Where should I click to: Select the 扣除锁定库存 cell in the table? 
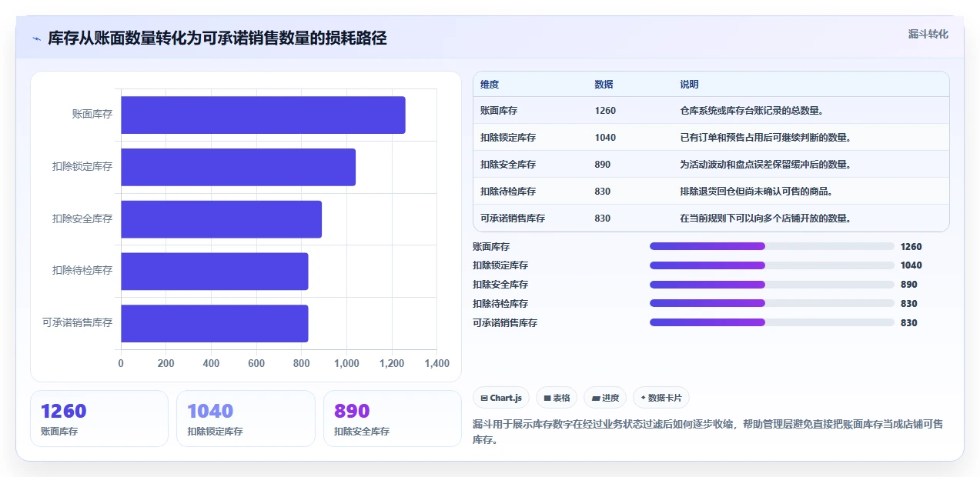pyautogui.click(x=508, y=138)
